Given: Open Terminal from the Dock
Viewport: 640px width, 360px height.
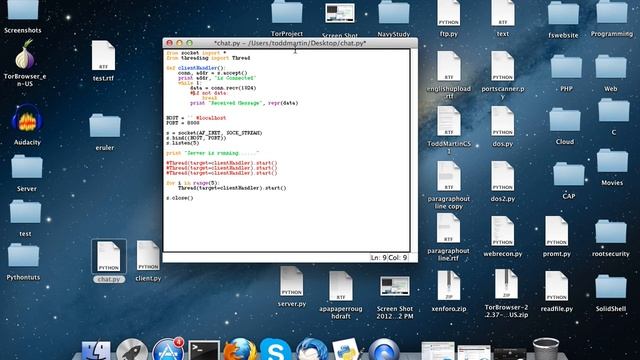Looking at the screenshot, I should [204, 351].
